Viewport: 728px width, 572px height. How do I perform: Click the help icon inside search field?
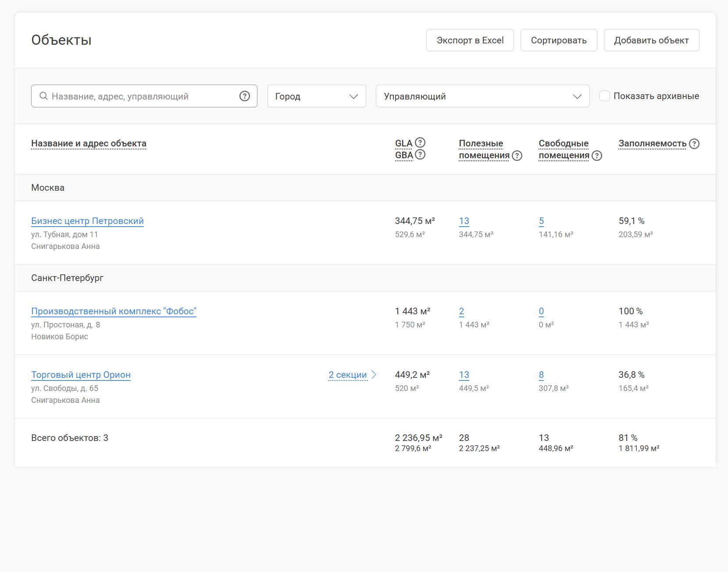(x=245, y=96)
